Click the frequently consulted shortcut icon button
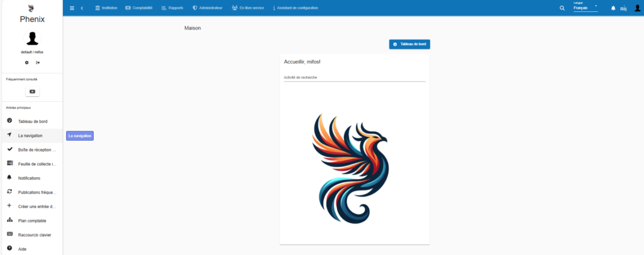 tap(32, 91)
